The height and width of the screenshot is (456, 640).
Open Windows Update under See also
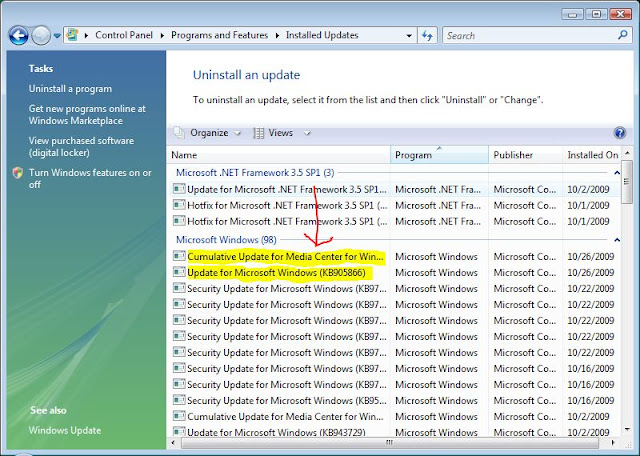pos(65,430)
